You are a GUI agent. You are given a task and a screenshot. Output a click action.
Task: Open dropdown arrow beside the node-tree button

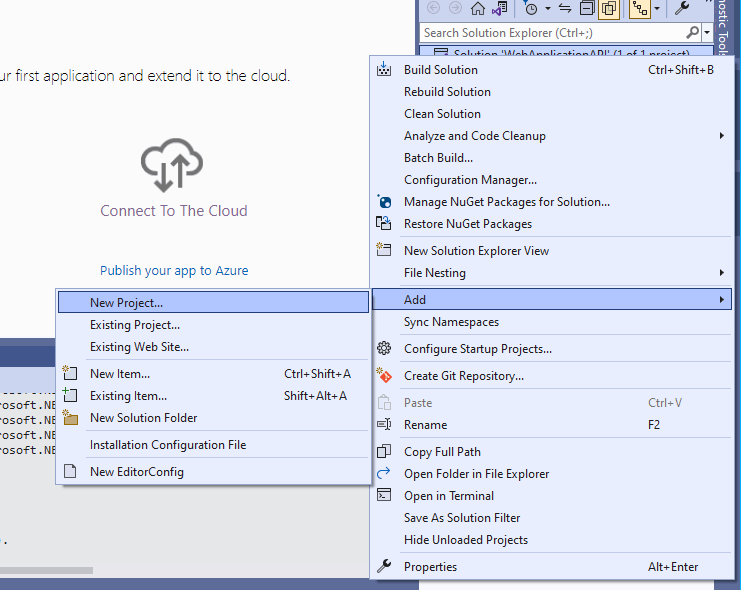pos(657,9)
